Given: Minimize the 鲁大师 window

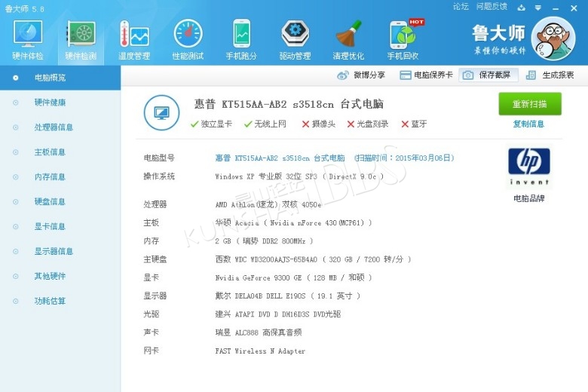Looking at the screenshot, I should 556,8.
